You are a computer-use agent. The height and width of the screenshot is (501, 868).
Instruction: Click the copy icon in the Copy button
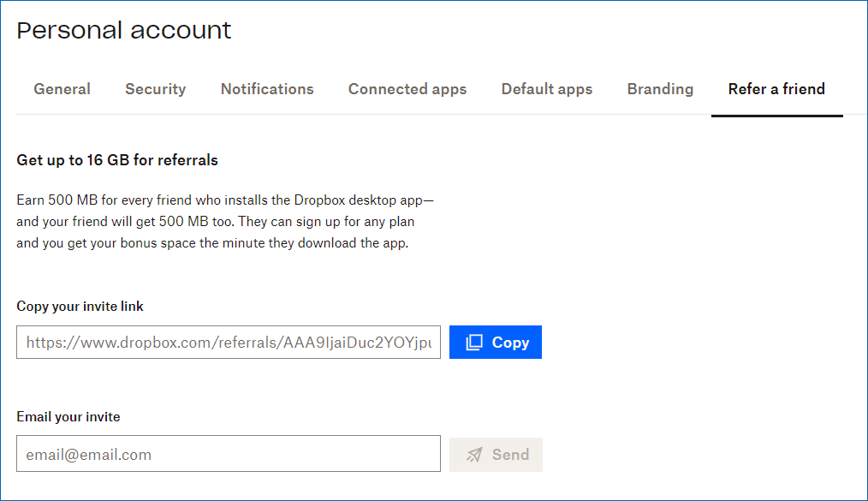pyautogui.click(x=474, y=343)
